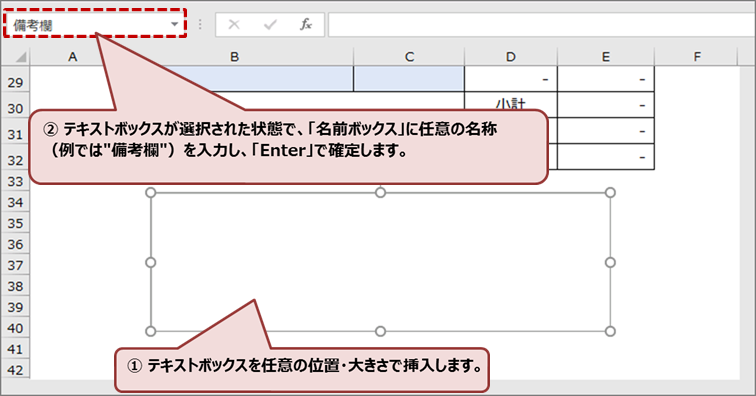The image size is (756, 396).
Task: Click the text box top-left resize handle
Action: coord(150,192)
